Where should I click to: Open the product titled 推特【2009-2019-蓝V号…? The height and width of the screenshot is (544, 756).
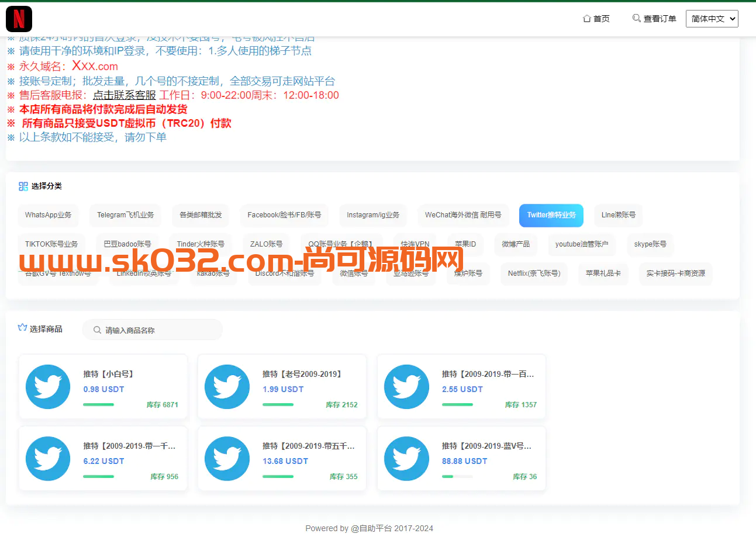pyautogui.click(x=487, y=446)
